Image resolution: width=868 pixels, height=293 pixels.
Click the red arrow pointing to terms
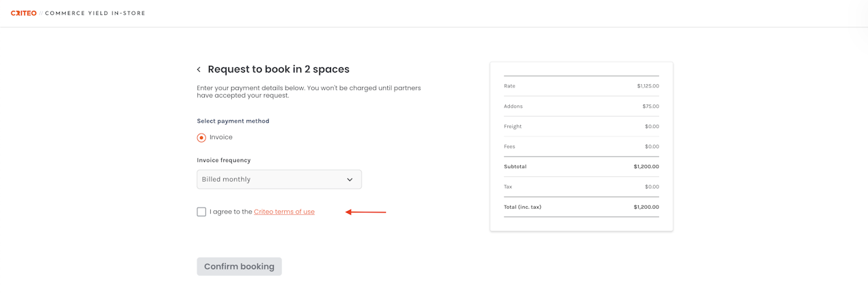click(x=366, y=212)
